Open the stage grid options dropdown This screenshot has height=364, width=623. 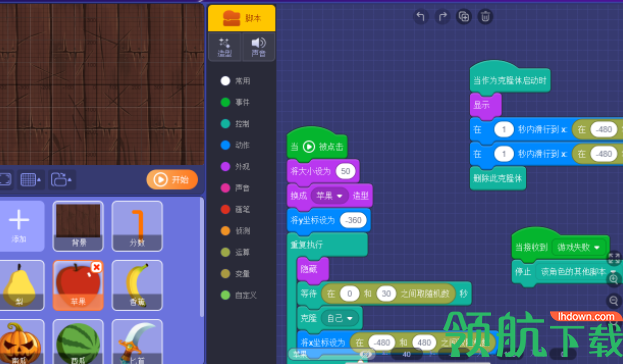[31, 180]
